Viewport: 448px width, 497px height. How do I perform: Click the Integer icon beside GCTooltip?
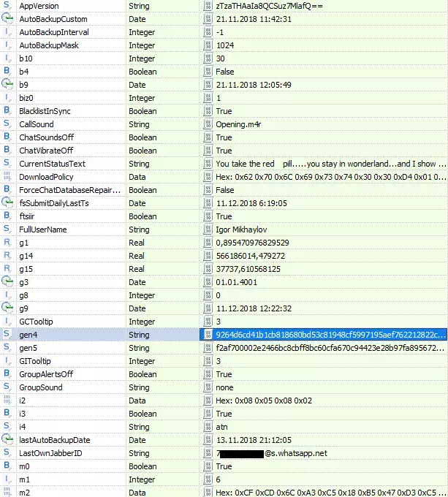7,322
